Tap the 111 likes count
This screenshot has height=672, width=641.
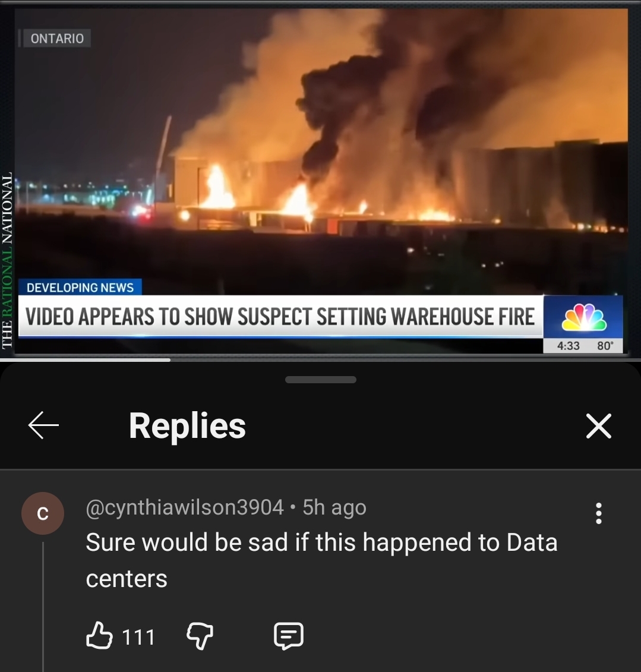pyautogui.click(x=138, y=637)
